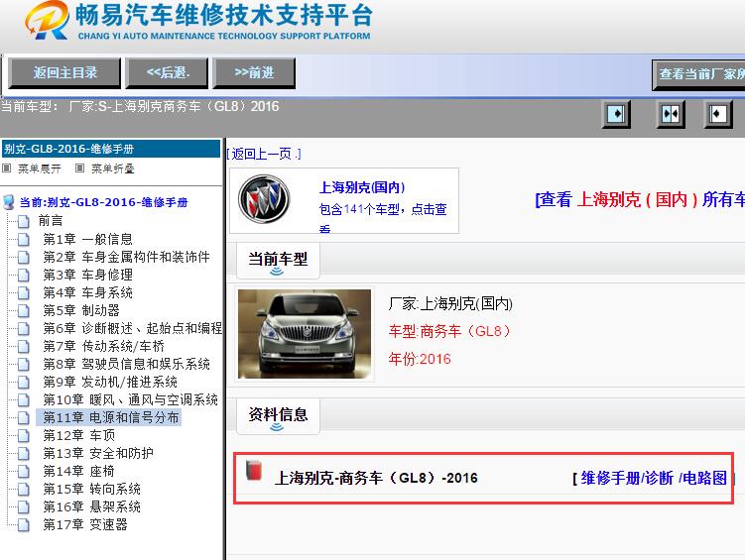This screenshot has width=745, height=560.
Task: Go back with <<后退 button
Action: pos(167,73)
